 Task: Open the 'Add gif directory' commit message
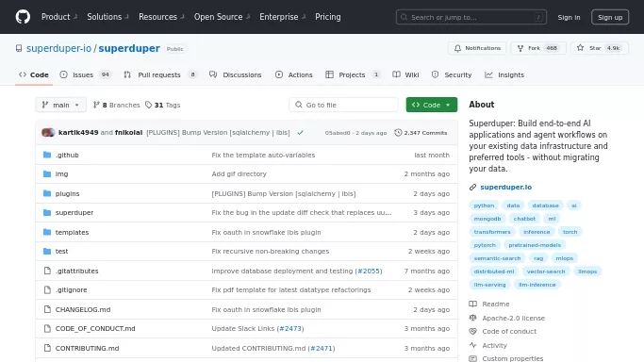pos(239,174)
